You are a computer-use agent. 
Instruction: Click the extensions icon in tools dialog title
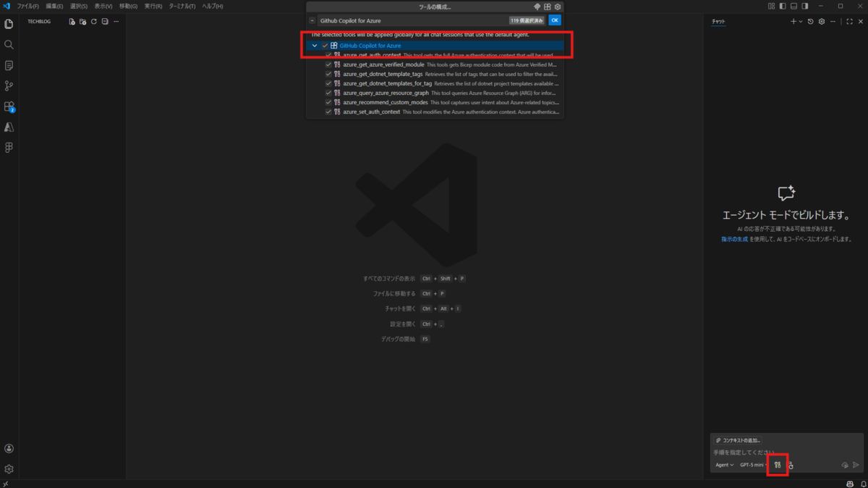[x=548, y=7]
